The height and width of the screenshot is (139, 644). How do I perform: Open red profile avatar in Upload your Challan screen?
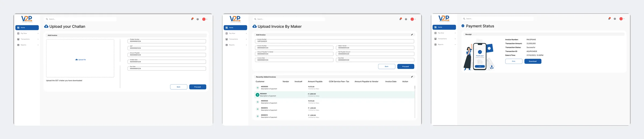point(204,19)
